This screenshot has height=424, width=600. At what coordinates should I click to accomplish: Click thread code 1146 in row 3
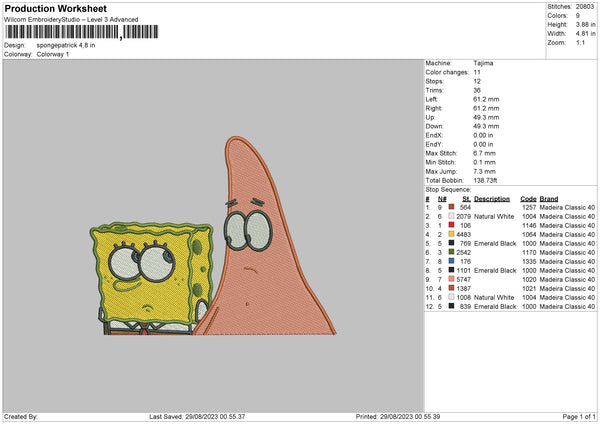(x=529, y=225)
